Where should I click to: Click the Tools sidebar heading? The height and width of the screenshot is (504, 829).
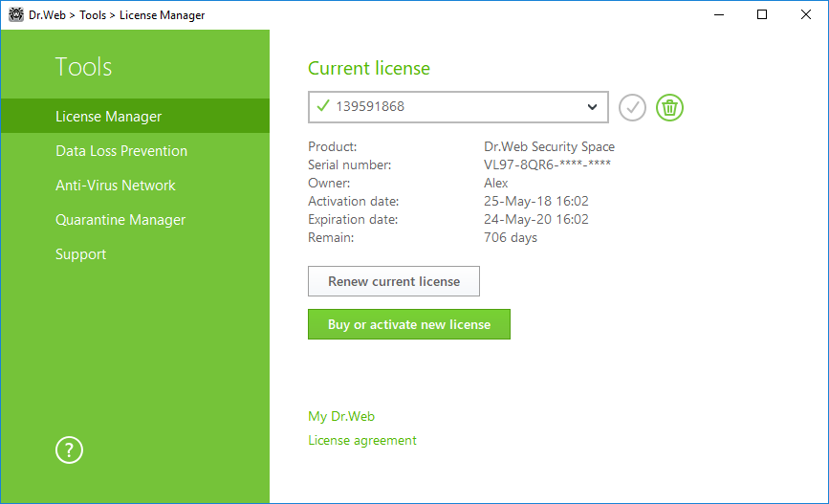(83, 67)
